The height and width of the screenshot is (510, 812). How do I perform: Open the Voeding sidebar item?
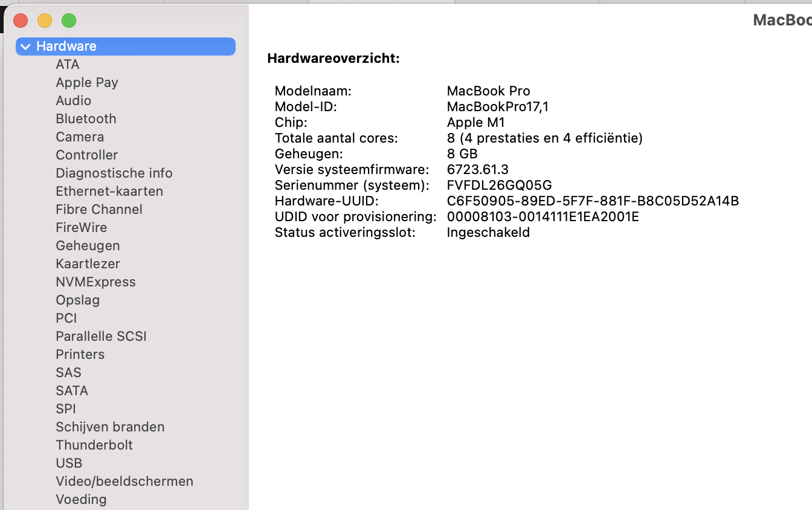(81, 500)
